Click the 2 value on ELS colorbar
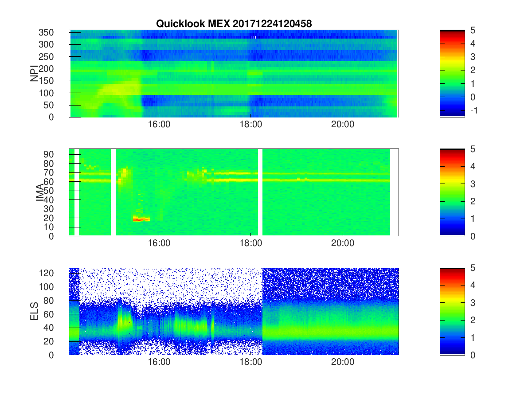 tap(473, 320)
